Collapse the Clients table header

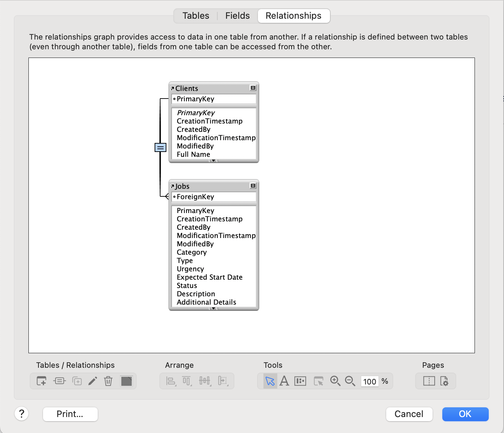(x=253, y=88)
